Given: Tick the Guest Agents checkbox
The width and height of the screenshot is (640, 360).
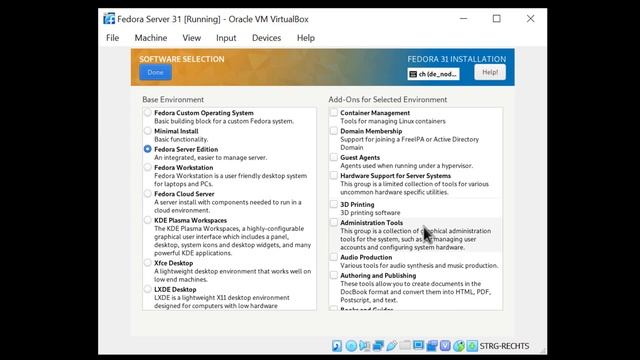Looking at the screenshot, I should [x=334, y=157].
